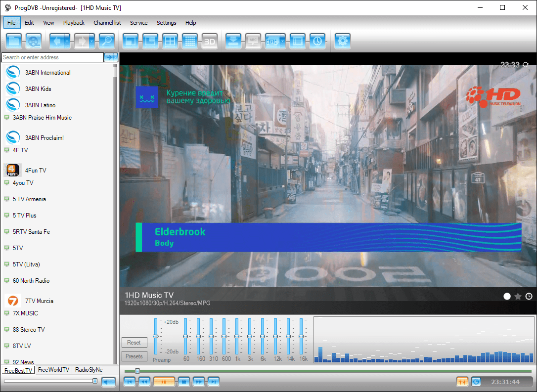Stop playback with the stop button
This screenshot has width=537, height=392.
pos(184,382)
